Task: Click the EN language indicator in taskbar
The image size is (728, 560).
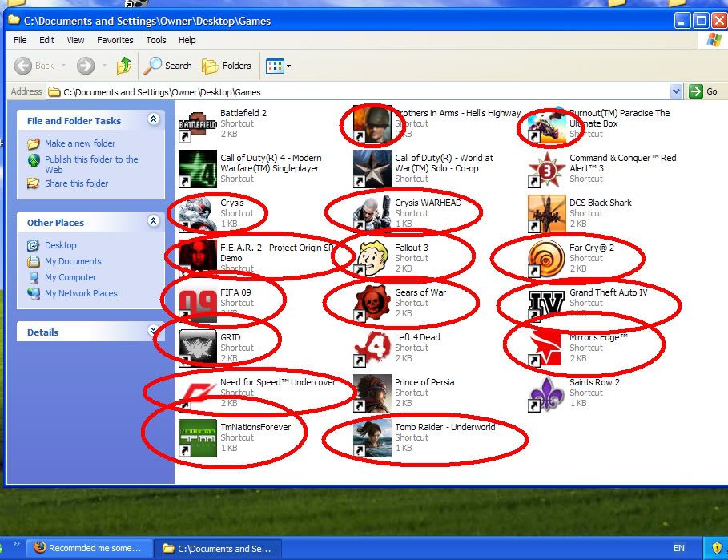Action: (x=679, y=549)
